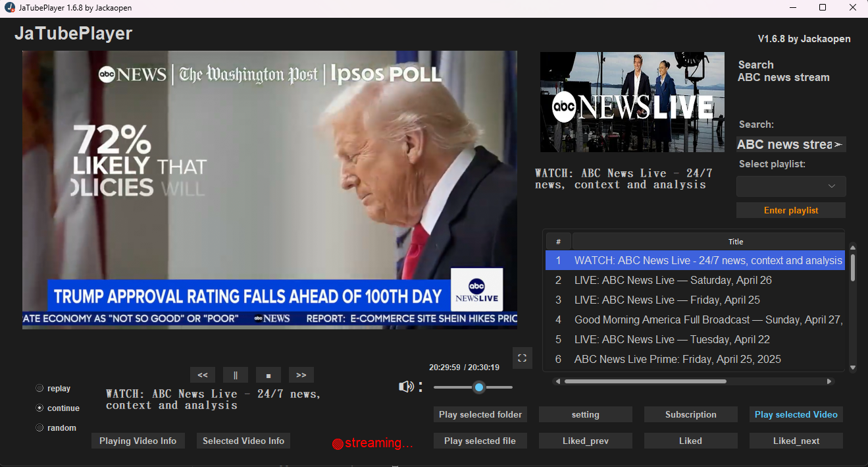Open Playing Video Info
Viewport: 868px width, 467px height.
pyautogui.click(x=138, y=441)
